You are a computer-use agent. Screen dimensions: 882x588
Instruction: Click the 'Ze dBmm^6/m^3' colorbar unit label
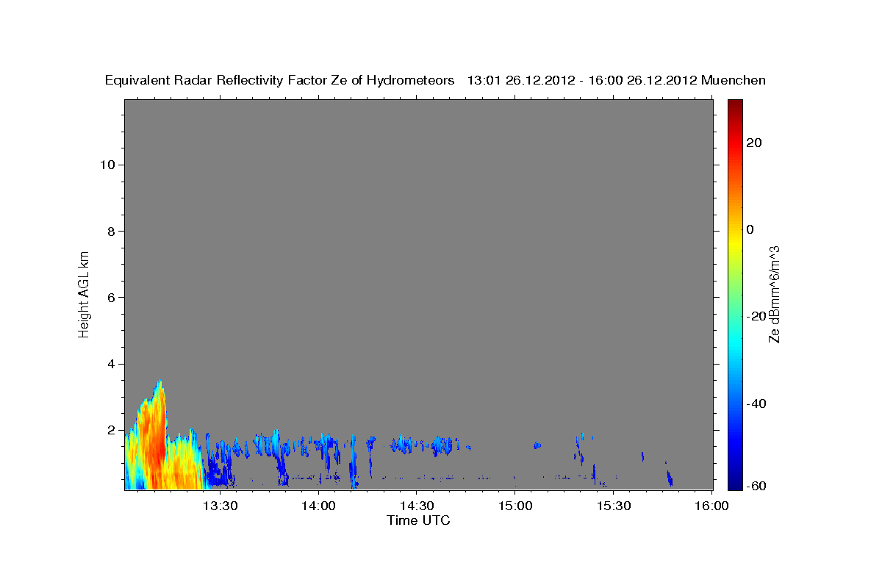774,294
